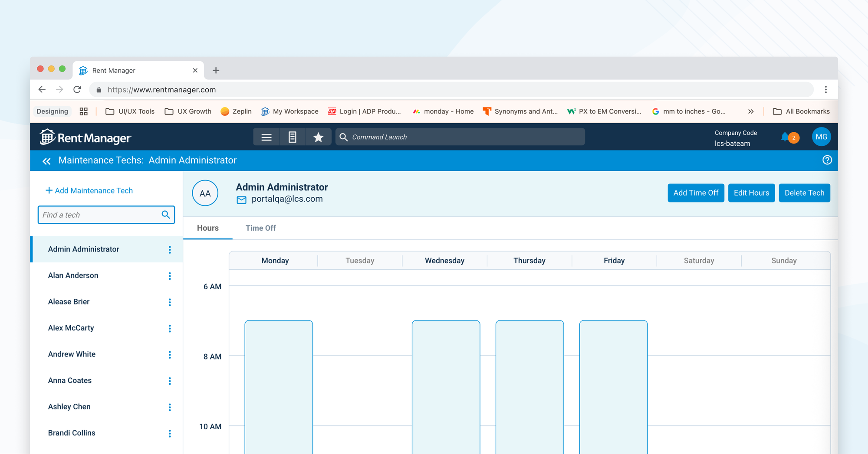Open the hamburger menu in Rent Manager header
Screen dimensions: 868x454
(266, 137)
